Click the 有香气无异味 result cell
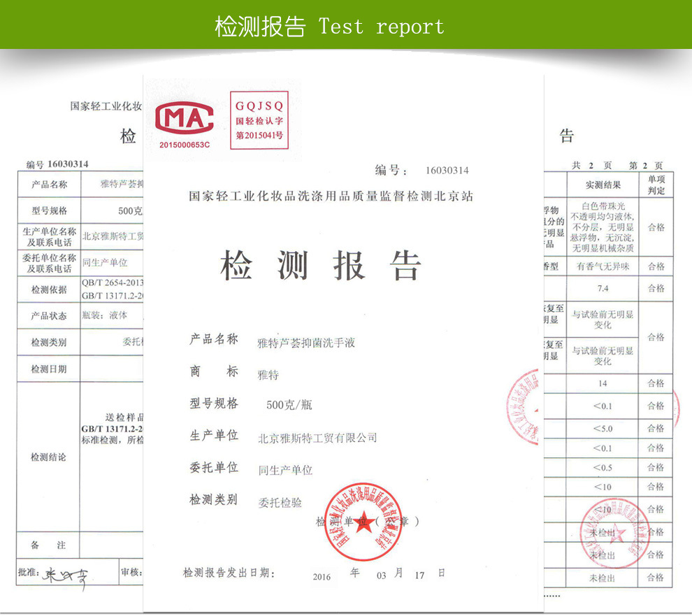The image size is (692, 616). 603,266
